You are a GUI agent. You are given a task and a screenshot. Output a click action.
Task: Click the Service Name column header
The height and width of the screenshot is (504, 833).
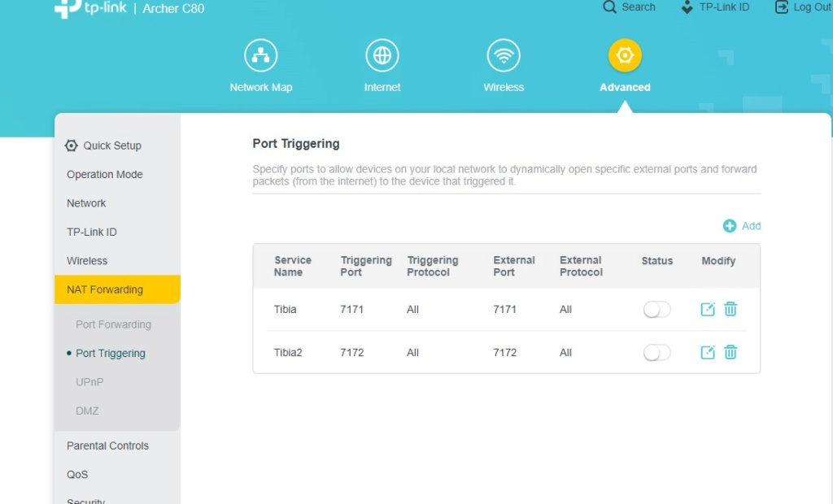point(293,266)
